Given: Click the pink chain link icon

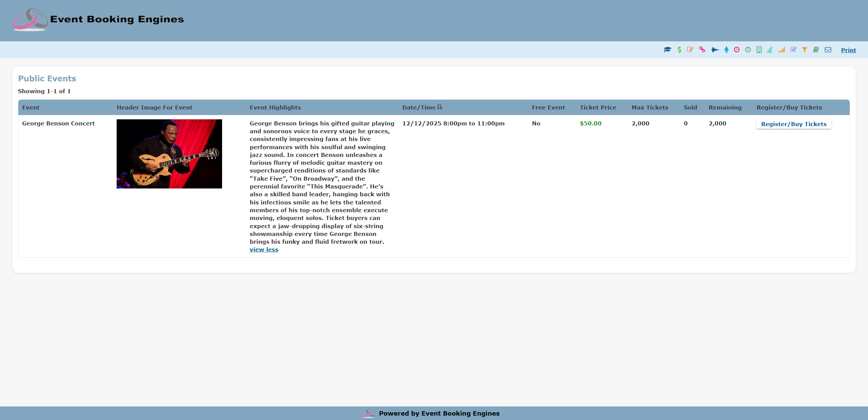Looking at the screenshot, I should [x=702, y=50].
